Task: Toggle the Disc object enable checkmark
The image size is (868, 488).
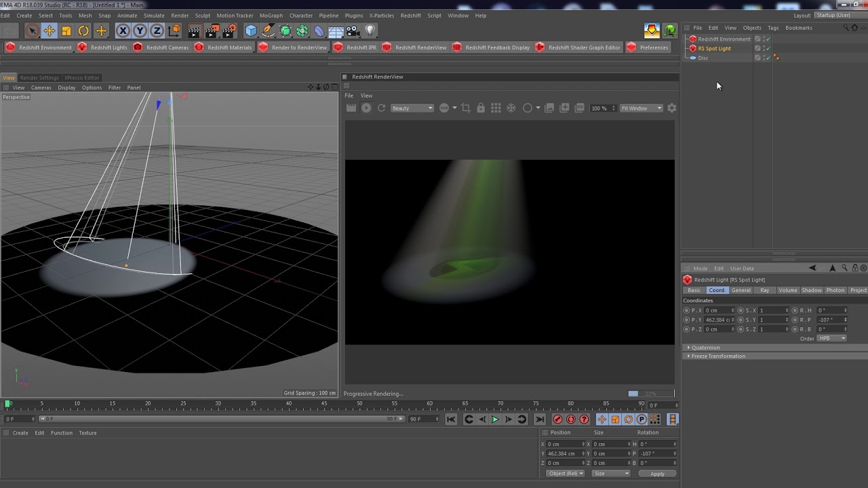Action: pyautogui.click(x=768, y=58)
